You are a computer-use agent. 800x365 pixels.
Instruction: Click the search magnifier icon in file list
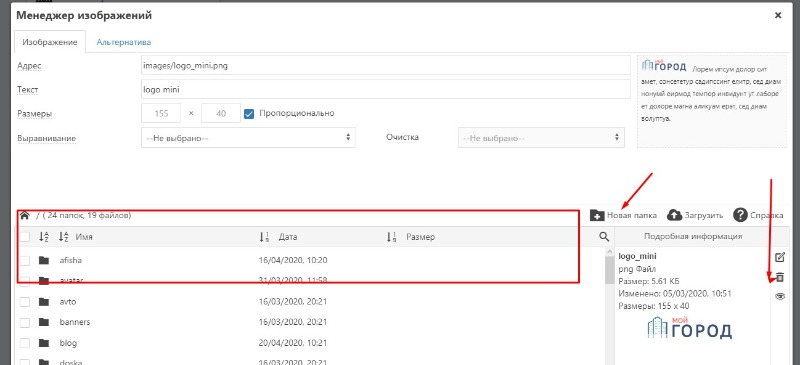(604, 236)
